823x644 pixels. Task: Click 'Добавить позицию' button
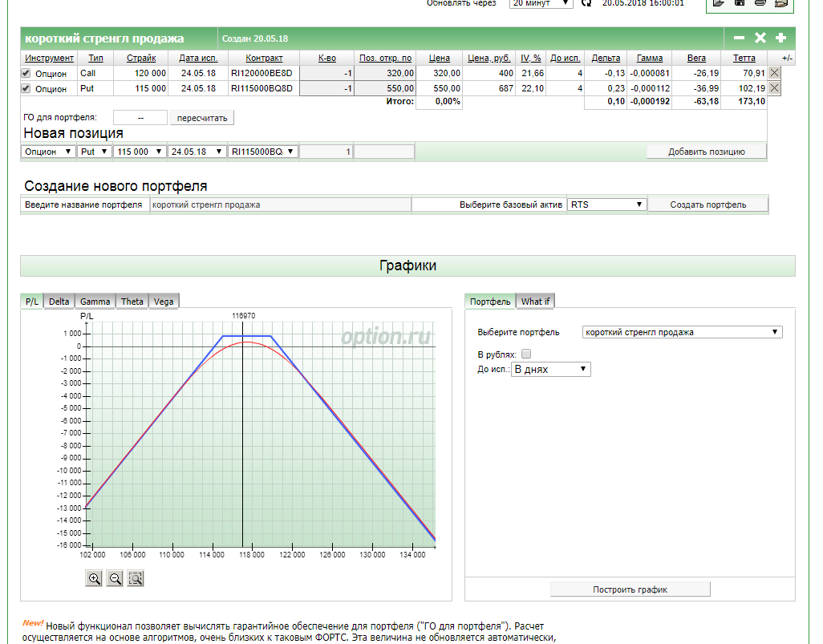pos(707,152)
